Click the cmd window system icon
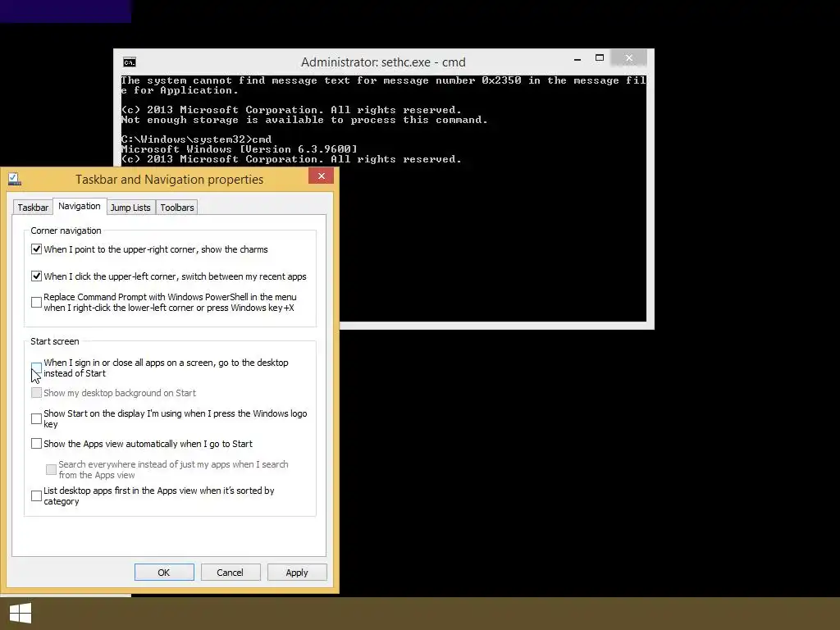This screenshot has height=630, width=840. click(129, 62)
